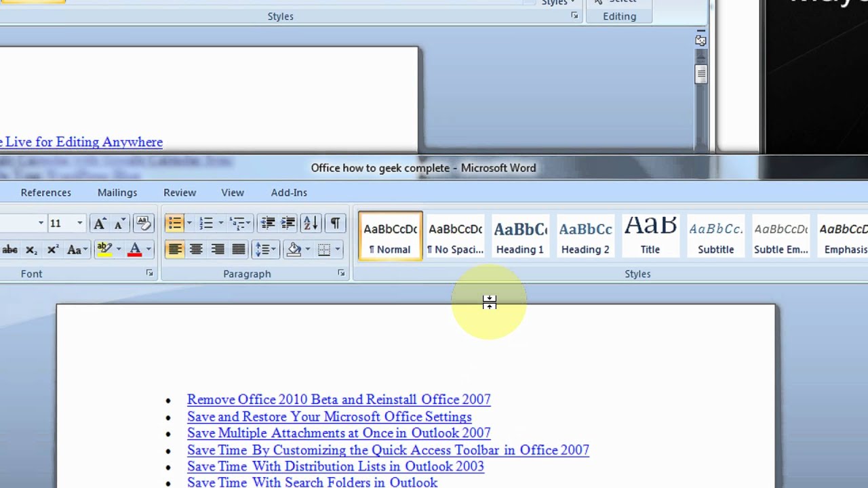The width and height of the screenshot is (868, 488).
Task: Open Search Folders in Outlook link
Action: [x=313, y=483]
